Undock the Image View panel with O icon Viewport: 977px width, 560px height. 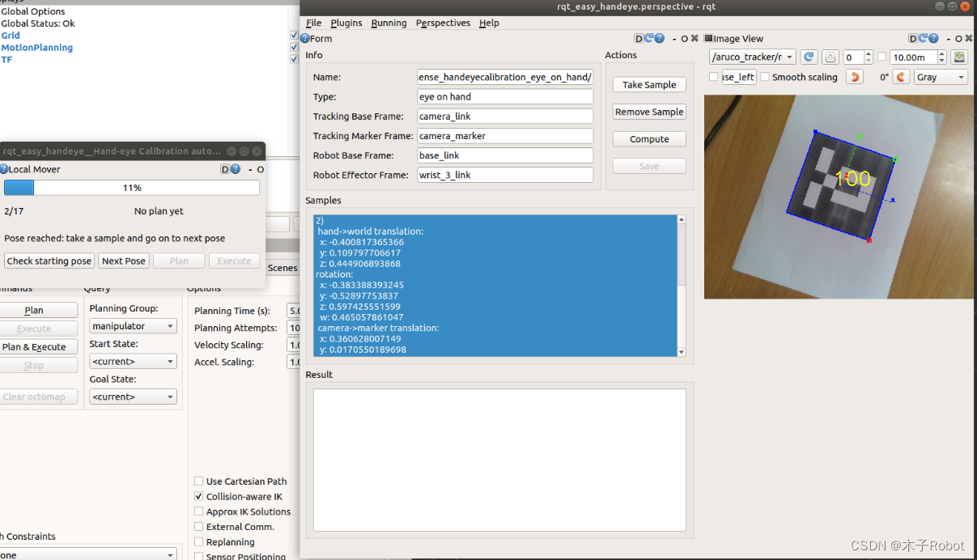click(958, 39)
